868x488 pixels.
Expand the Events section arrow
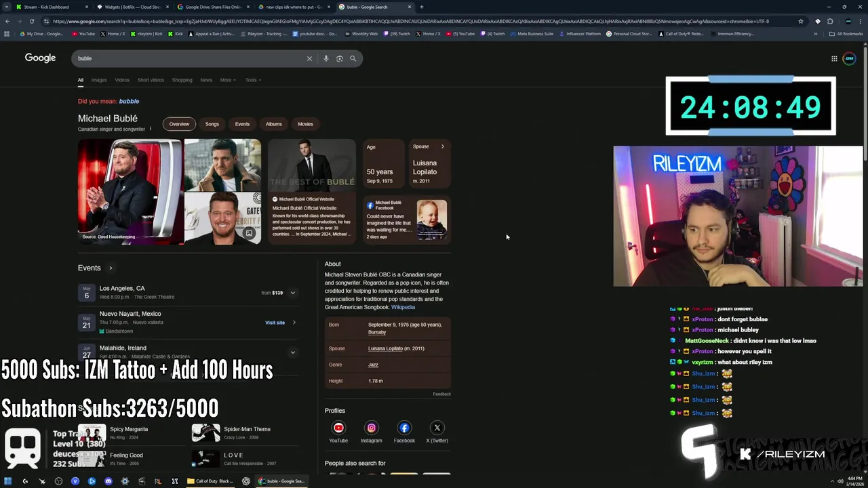111,268
